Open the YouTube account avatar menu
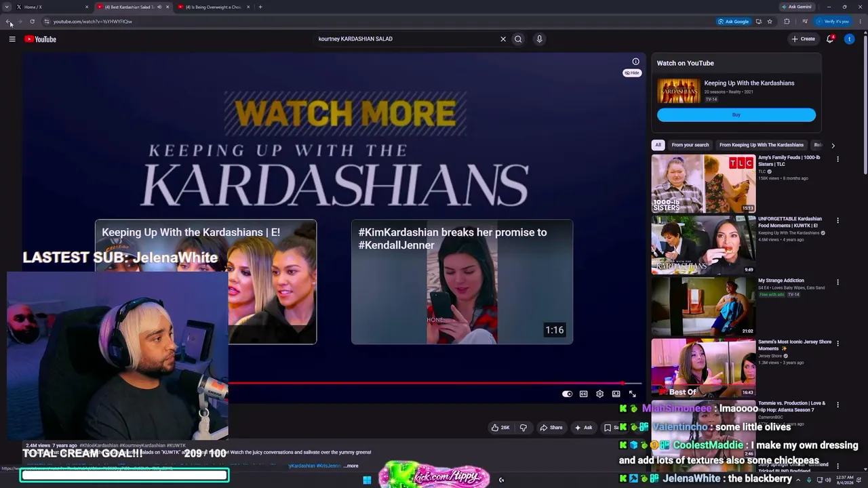This screenshot has width=868, height=488. point(849,39)
